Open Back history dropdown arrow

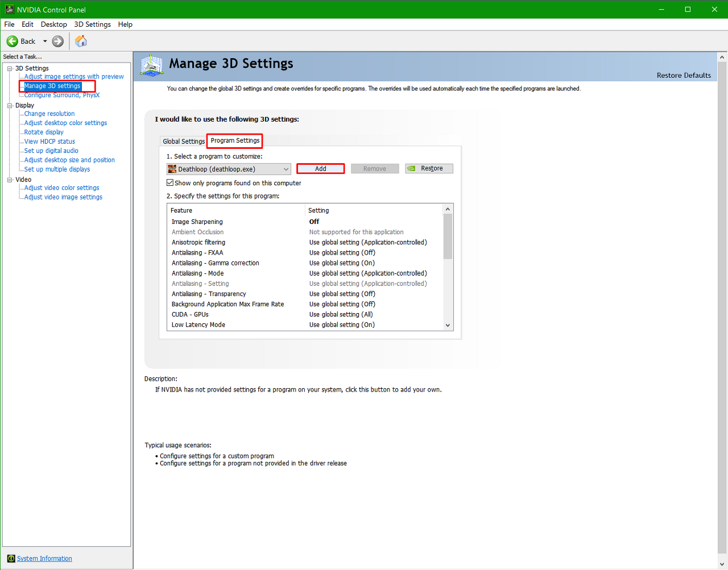coord(45,41)
